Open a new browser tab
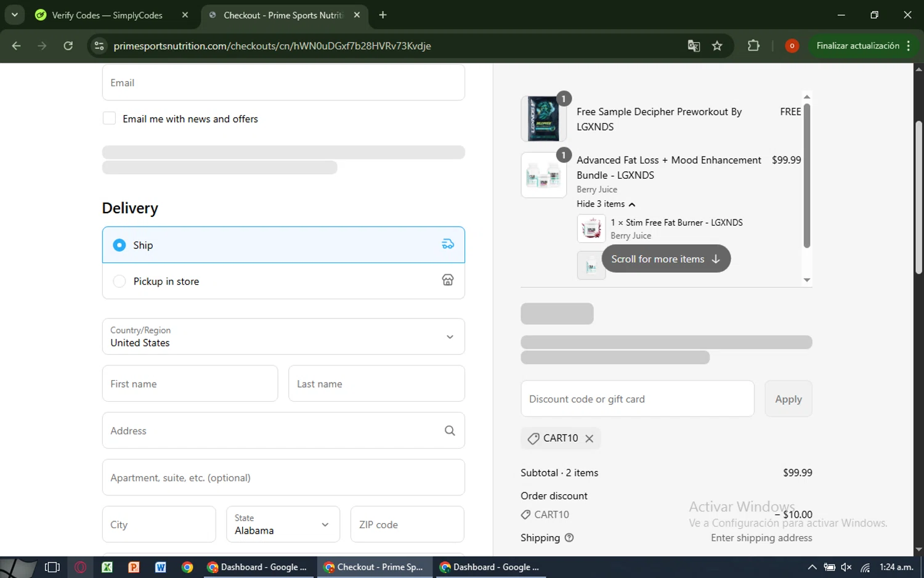Image resolution: width=924 pixels, height=578 pixels. coord(383,15)
